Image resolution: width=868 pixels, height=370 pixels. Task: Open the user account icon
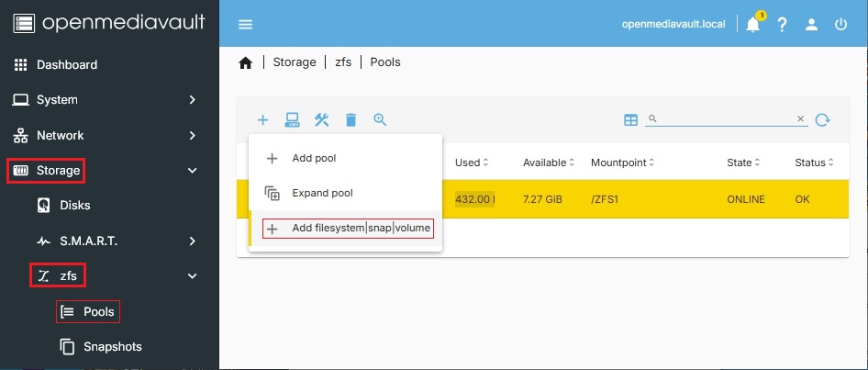coord(811,25)
